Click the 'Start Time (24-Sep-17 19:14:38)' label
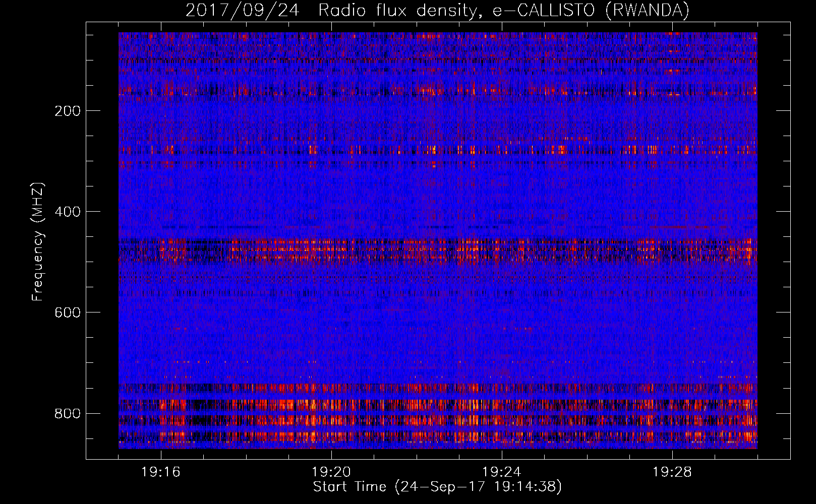 pos(437,487)
